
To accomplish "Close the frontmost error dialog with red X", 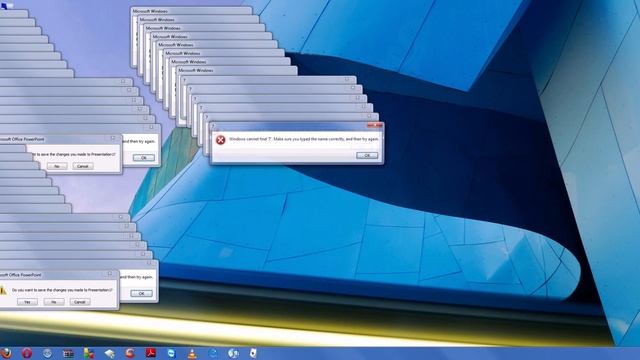I will pos(375,125).
